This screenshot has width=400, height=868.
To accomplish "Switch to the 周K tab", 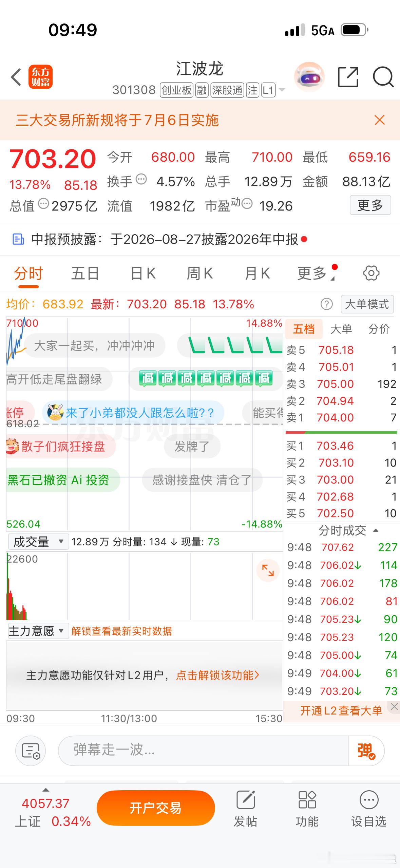I will pos(199,273).
